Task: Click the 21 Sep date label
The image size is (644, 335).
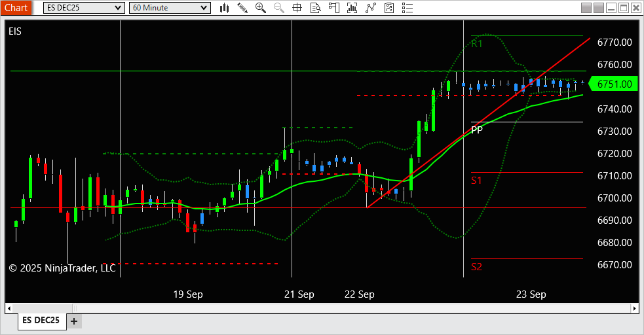Action: pyautogui.click(x=299, y=294)
